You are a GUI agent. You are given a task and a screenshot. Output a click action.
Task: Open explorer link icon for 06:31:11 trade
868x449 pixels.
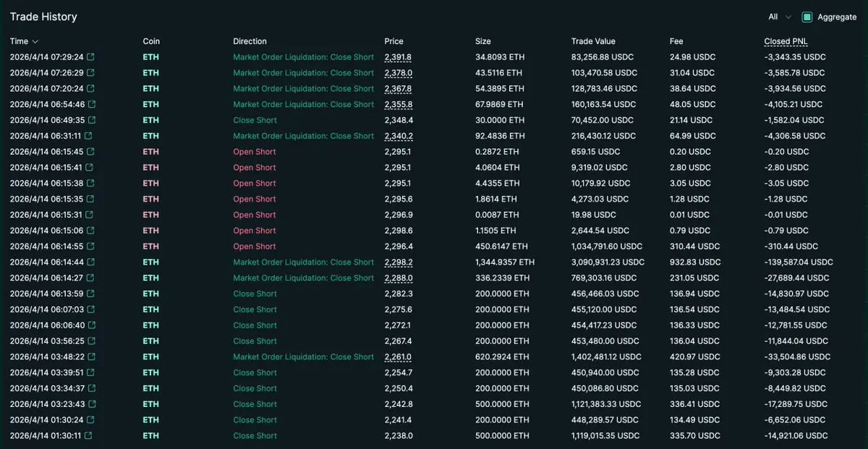[x=89, y=136]
